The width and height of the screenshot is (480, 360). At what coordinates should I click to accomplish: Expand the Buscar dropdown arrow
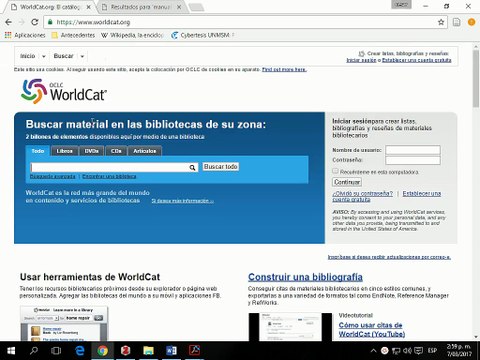coord(82,56)
